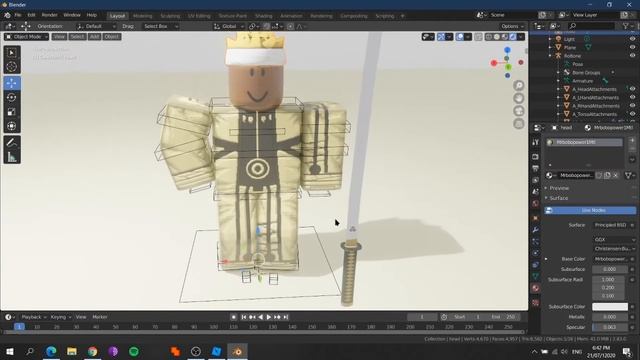
Task: Hide the Light object in outliner
Action: (x=632, y=39)
